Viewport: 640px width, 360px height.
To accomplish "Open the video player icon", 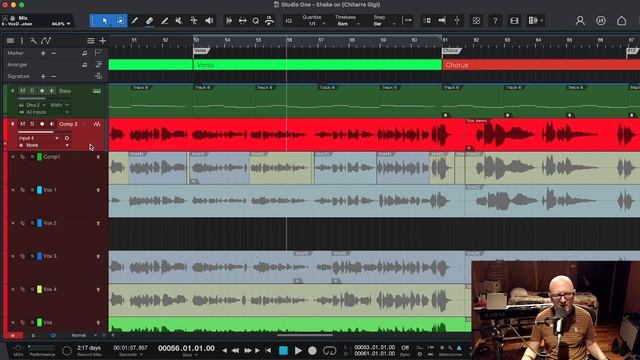I will 514,20.
